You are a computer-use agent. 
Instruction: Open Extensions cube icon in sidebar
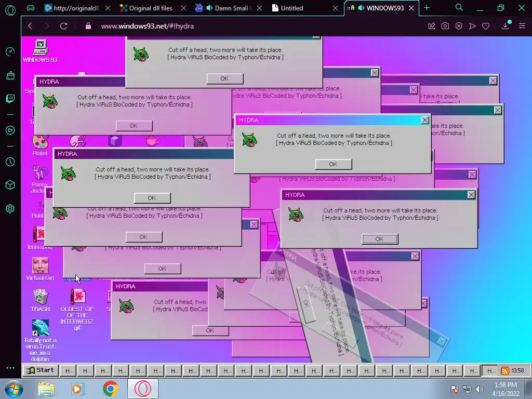[x=10, y=185]
